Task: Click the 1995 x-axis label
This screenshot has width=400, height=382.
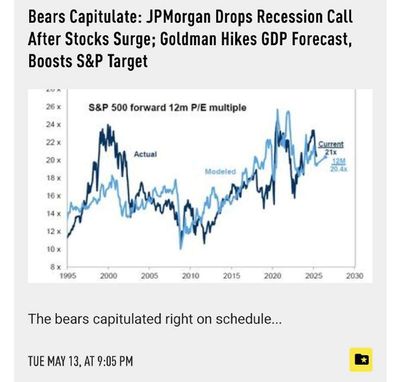Action: point(68,276)
